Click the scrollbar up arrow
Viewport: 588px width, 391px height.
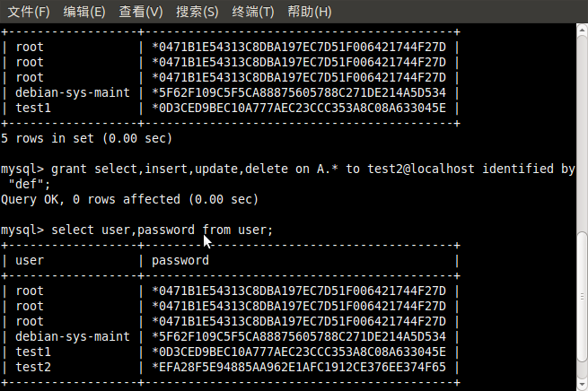tap(581, 32)
